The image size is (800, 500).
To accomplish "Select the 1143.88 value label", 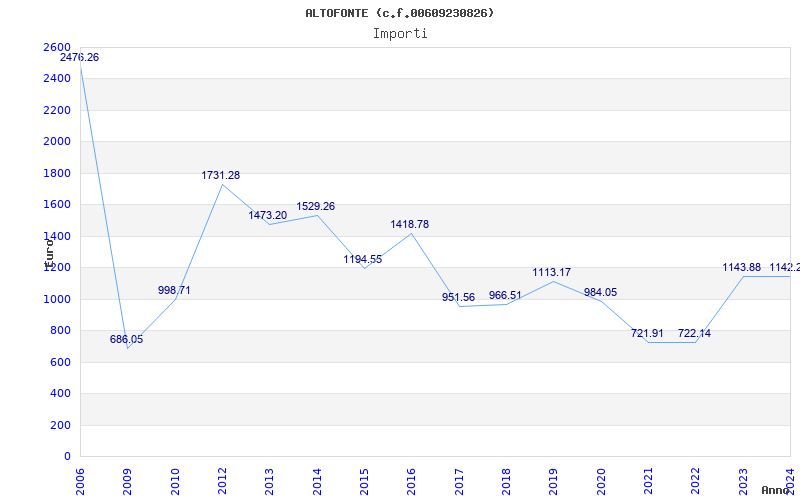I will point(742,268).
